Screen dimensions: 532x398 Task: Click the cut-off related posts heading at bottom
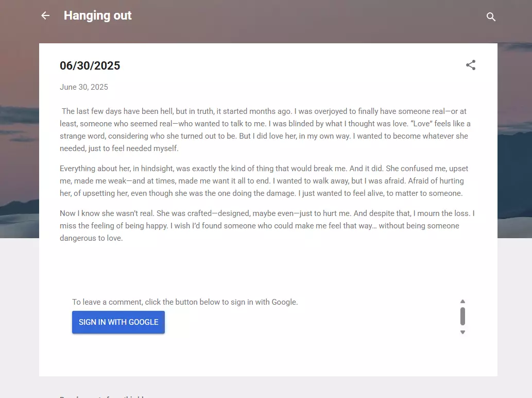click(102, 396)
